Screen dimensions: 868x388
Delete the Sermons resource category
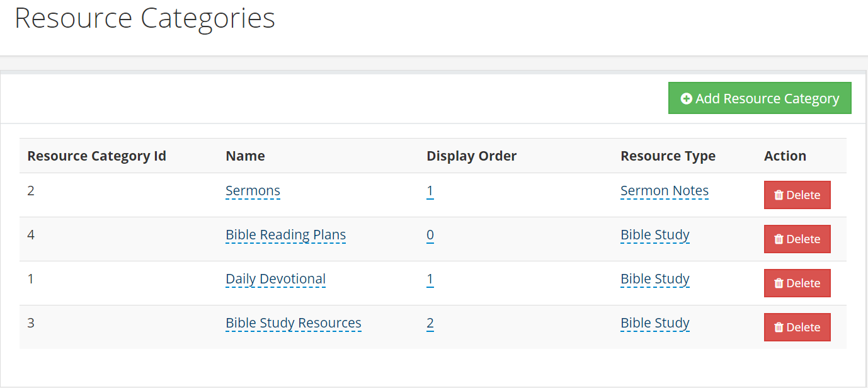click(x=797, y=195)
